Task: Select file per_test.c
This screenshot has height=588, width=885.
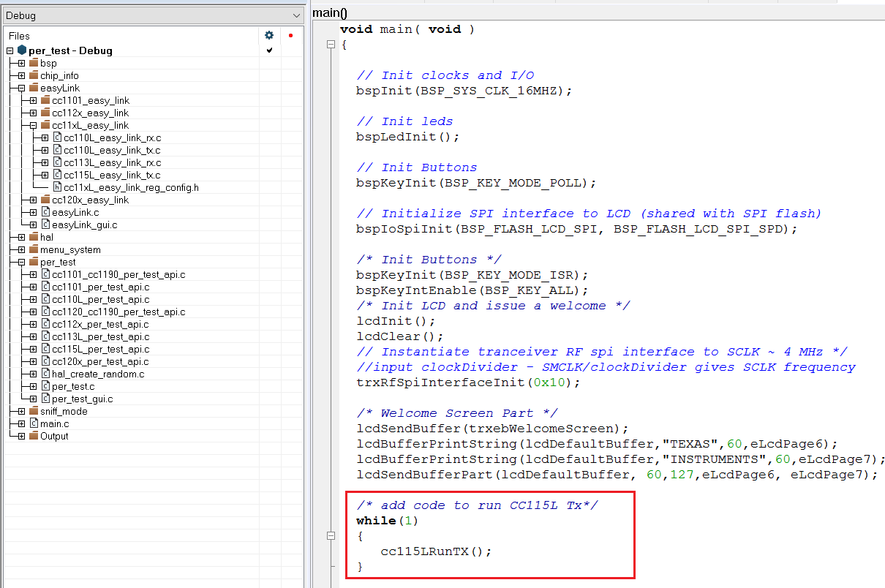Action: click(73, 386)
